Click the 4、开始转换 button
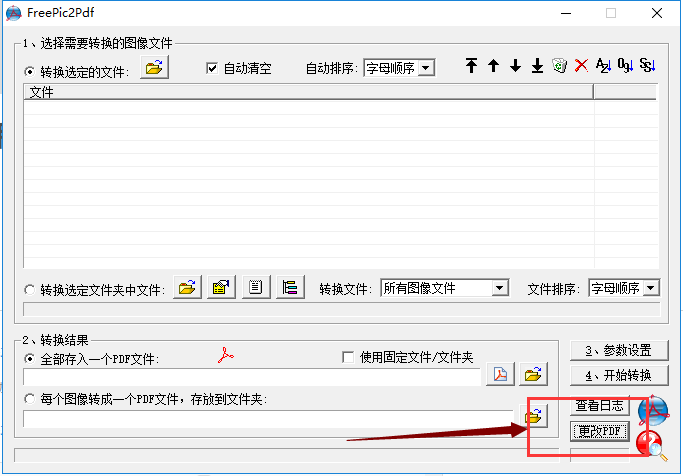Screen dimensions: 683x476 click(619, 375)
